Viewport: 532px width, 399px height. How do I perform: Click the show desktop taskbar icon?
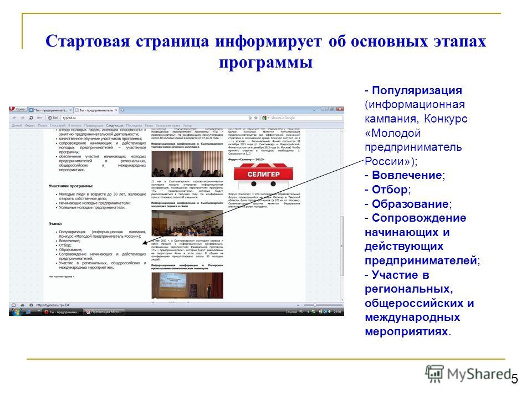28,312
